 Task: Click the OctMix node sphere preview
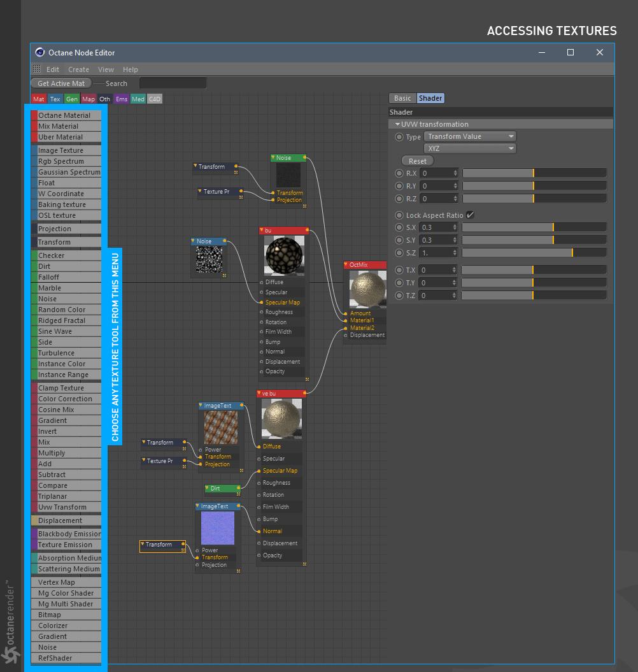(x=367, y=289)
